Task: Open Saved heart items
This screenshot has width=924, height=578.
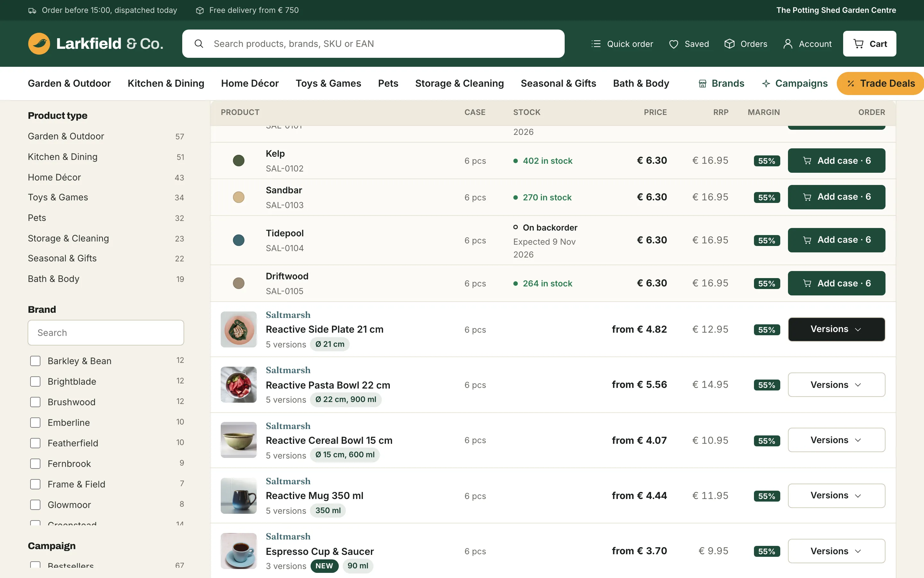Action: (689, 44)
